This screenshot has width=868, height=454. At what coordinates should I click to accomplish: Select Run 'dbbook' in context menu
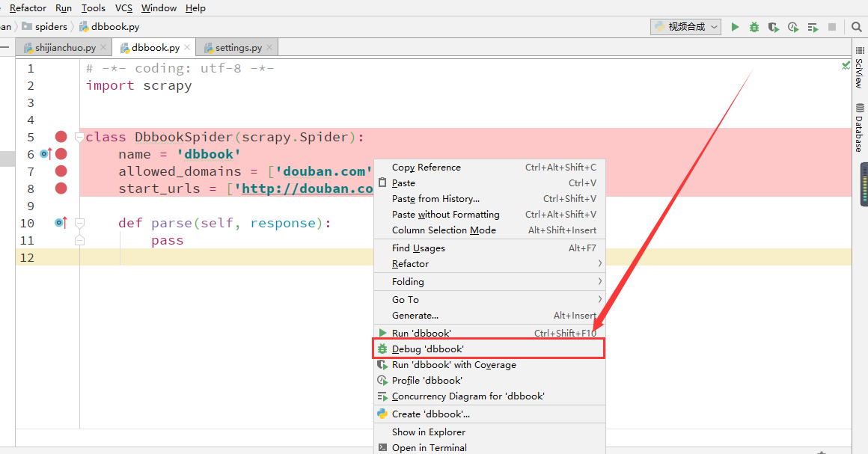489,333
